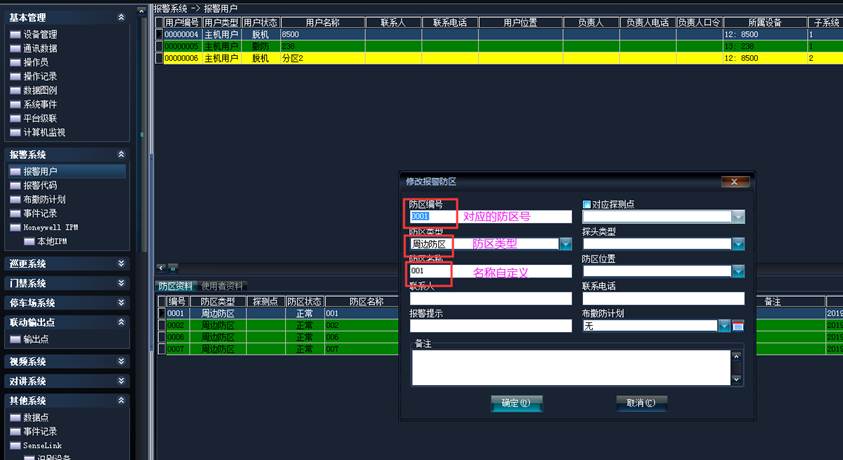Click the calendar icon beside 布撤防计划 field
The width and height of the screenshot is (843, 460).
(738, 326)
